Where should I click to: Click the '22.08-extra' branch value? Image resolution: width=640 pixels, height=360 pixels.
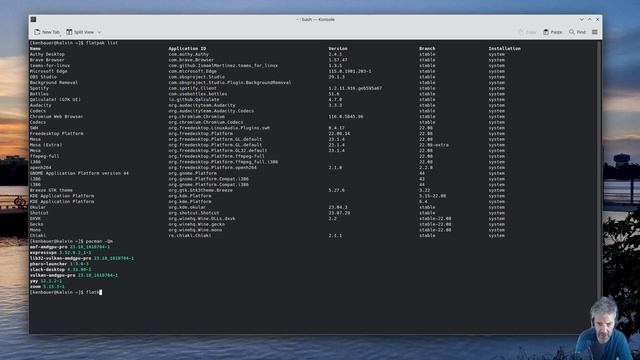pos(434,145)
